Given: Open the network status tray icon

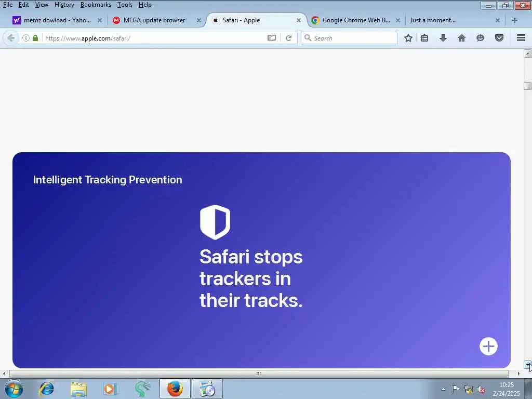Looking at the screenshot, I should pos(469,389).
